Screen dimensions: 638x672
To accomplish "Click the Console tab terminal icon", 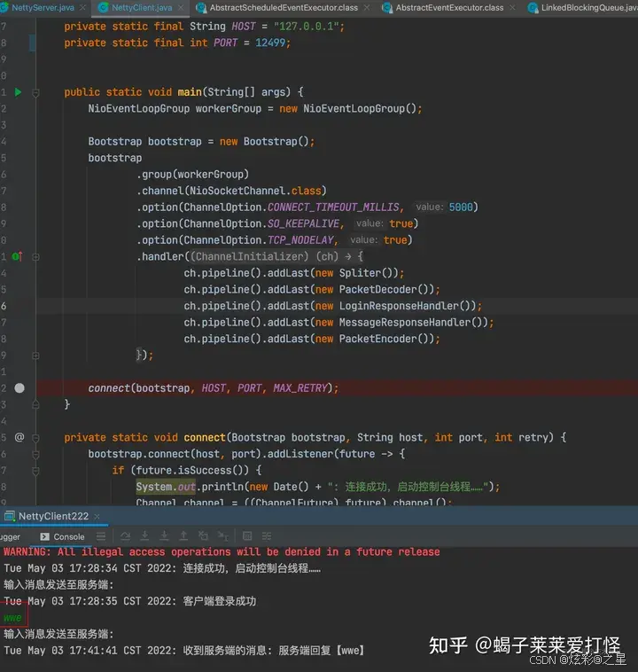I will (44, 536).
